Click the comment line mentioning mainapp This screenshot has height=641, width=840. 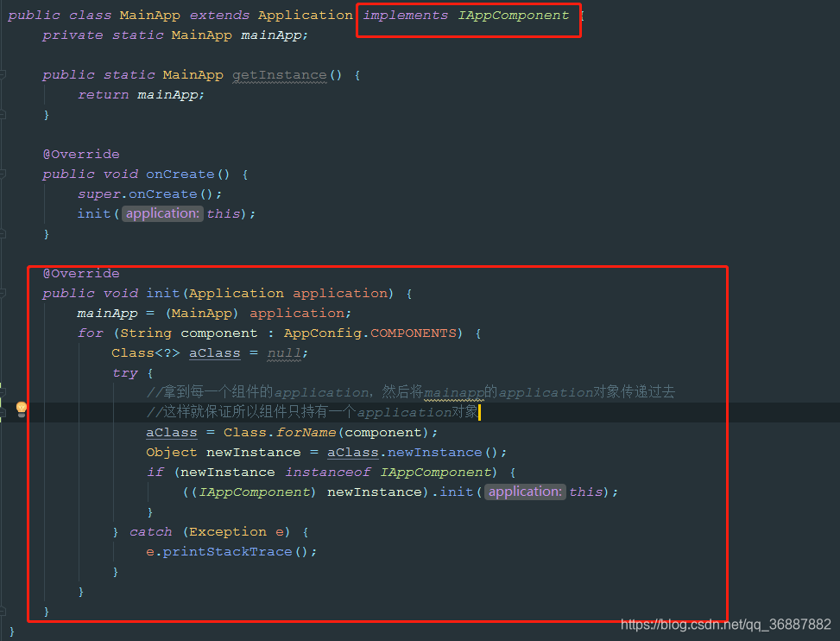(410, 392)
